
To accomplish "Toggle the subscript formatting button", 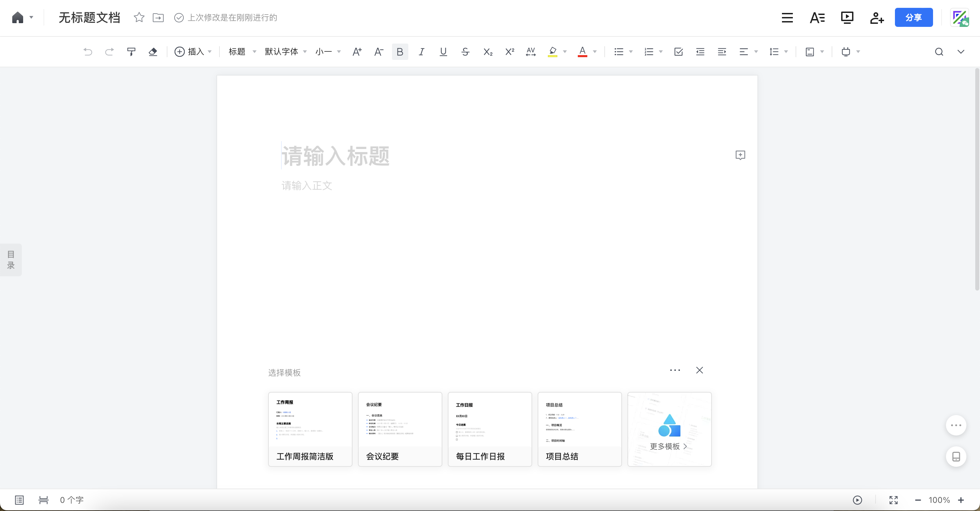I will pyautogui.click(x=487, y=52).
